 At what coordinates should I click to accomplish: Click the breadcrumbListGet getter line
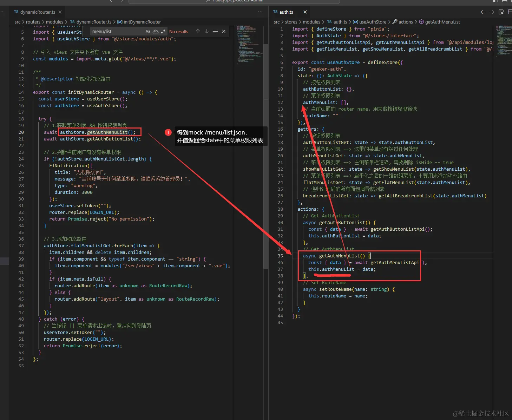395,196
